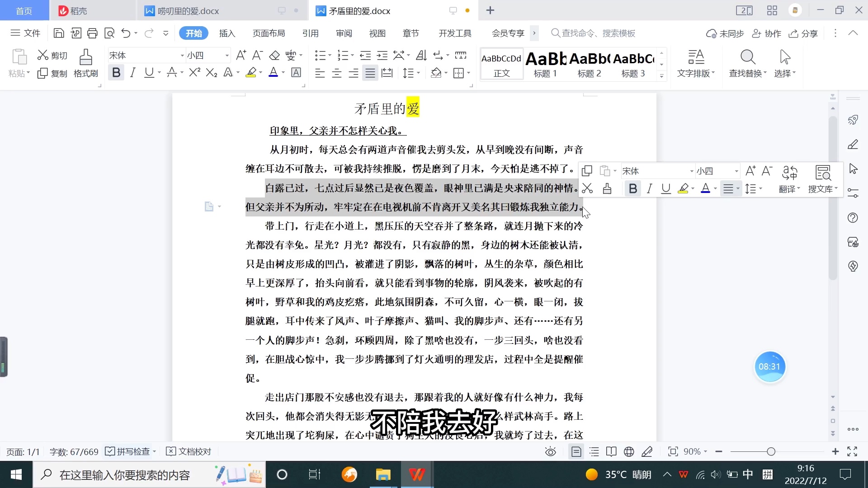
Task: Toggle Bold in ribbon
Action: [x=116, y=72]
